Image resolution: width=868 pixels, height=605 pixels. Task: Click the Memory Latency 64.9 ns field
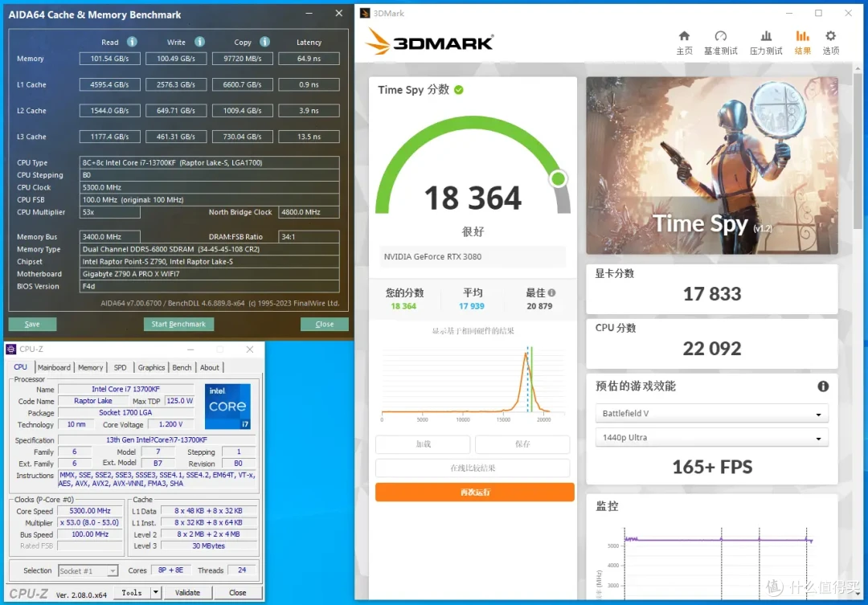click(x=309, y=58)
